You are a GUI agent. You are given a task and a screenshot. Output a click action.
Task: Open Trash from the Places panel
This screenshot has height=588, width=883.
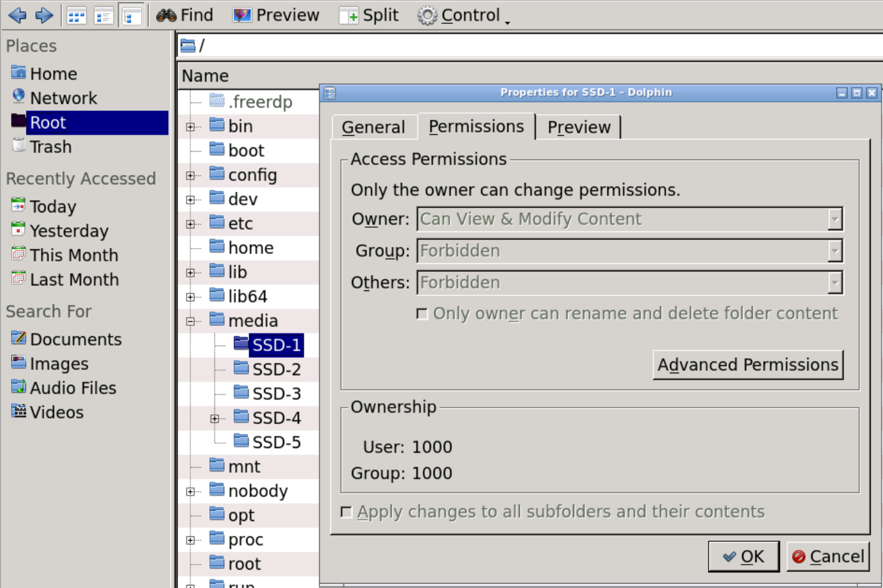point(50,147)
